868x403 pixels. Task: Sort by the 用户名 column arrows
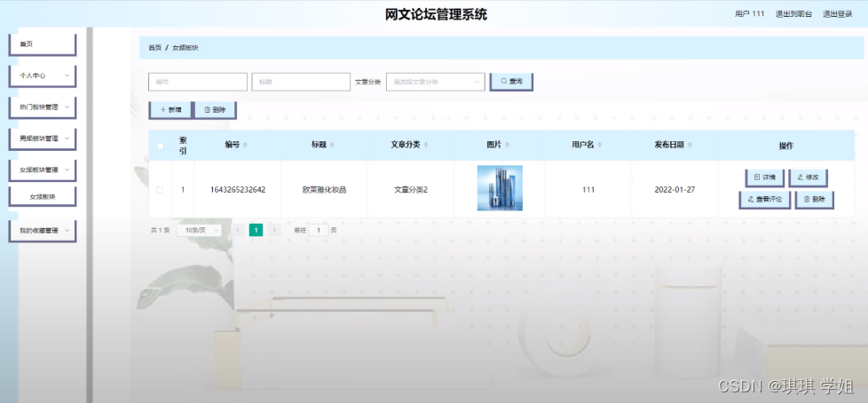click(599, 145)
